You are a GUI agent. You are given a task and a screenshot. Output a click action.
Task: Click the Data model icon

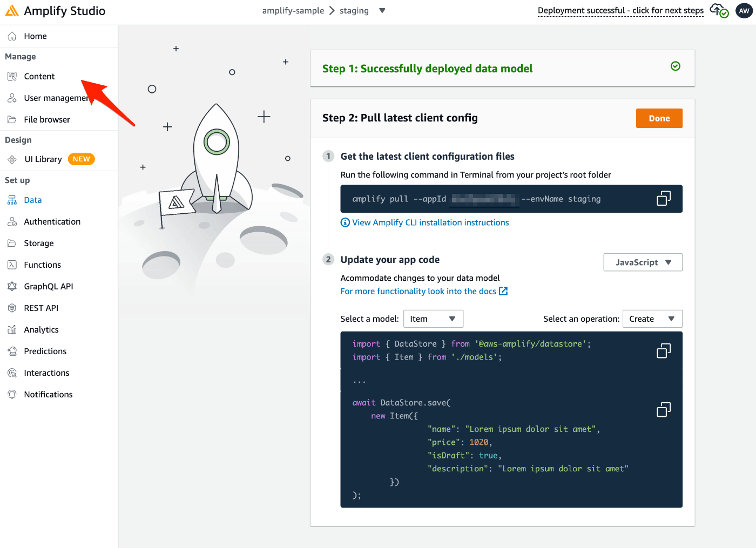click(12, 200)
